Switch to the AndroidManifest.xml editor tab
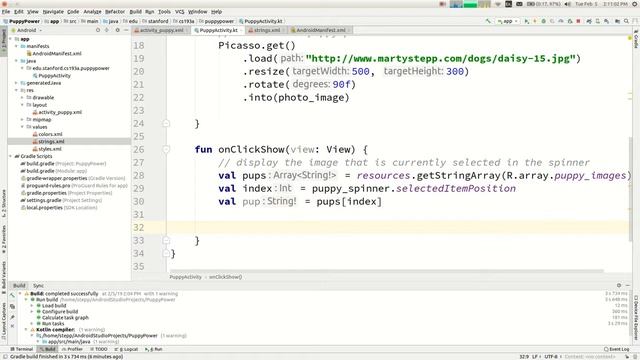The width and height of the screenshot is (640, 360). coord(321,30)
